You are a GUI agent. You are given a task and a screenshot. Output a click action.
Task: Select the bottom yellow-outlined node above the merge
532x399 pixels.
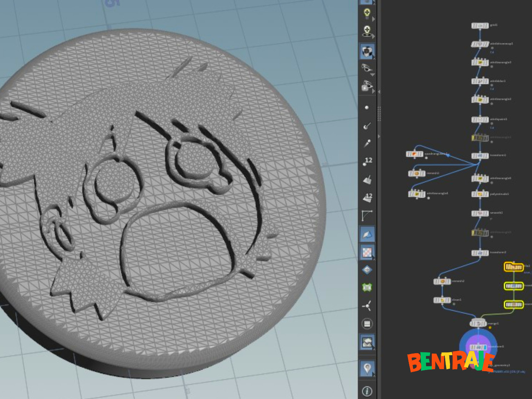click(513, 304)
